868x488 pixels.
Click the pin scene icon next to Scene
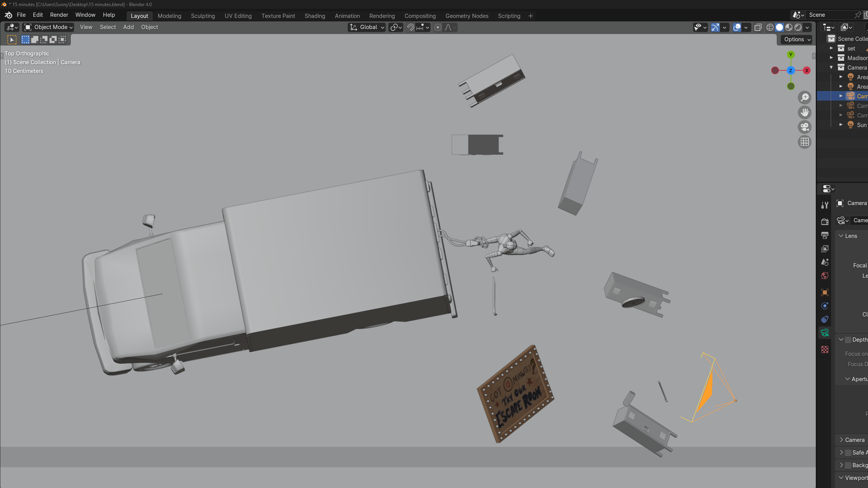858,15
